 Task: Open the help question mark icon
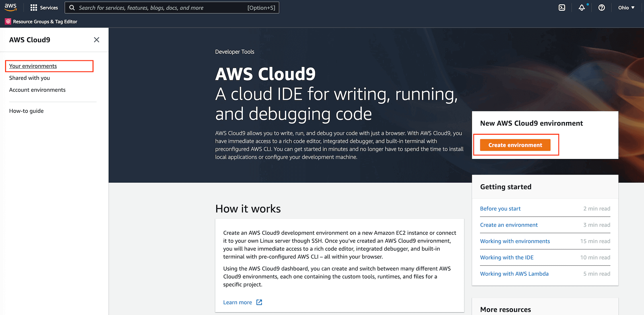point(601,8)
